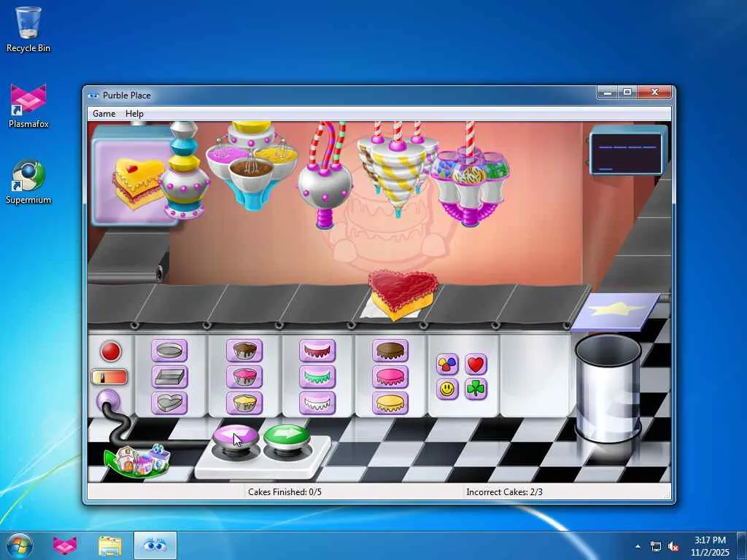Viewport: 747px width, 560px height.
Task: Click the muted volume tray icon
Action: coord(673,547)
